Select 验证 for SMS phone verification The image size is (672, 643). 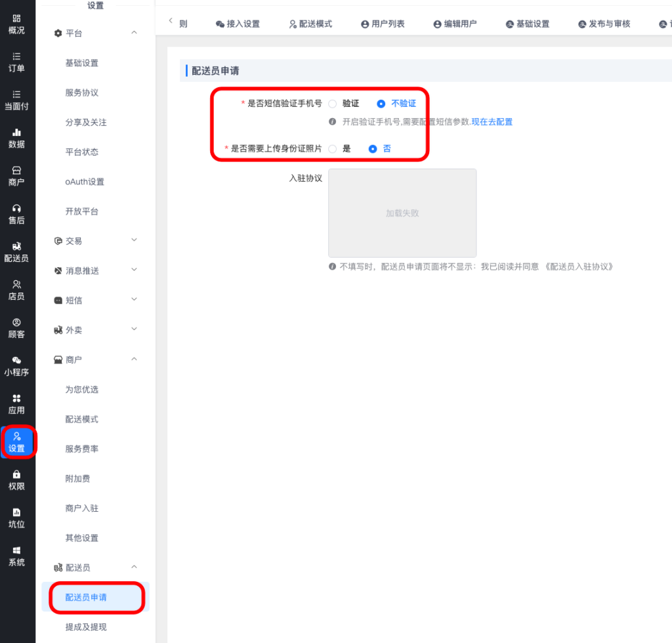tap(333, 104)
